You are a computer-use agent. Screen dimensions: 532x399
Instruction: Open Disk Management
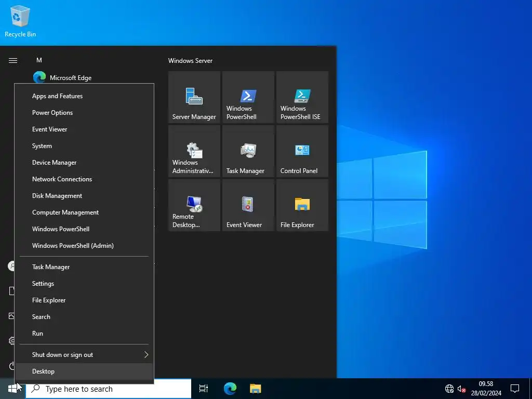click(84, 196)
